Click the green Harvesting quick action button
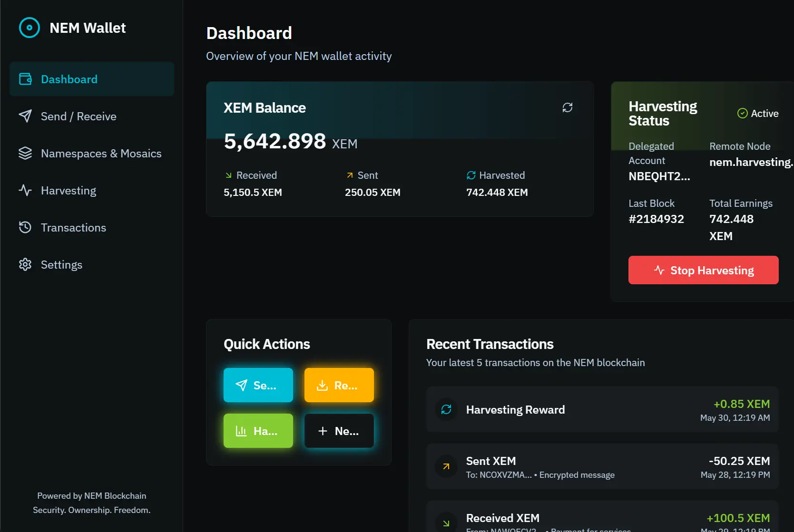Screen dimensions: 794x532 point(258,431)
